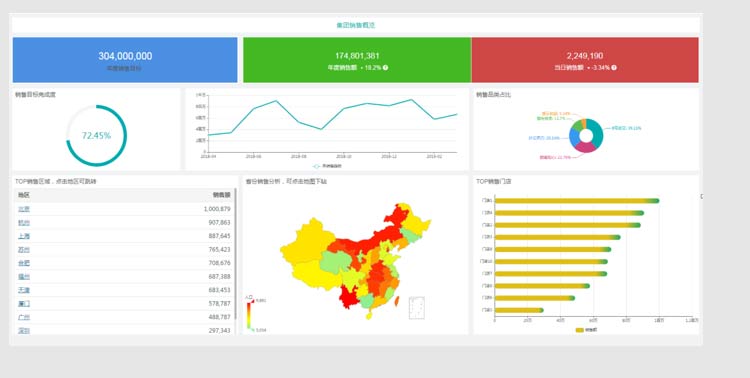The image size is (750, 378).
Task: Click the 地区 column header
Action: [x=24, y=195]
